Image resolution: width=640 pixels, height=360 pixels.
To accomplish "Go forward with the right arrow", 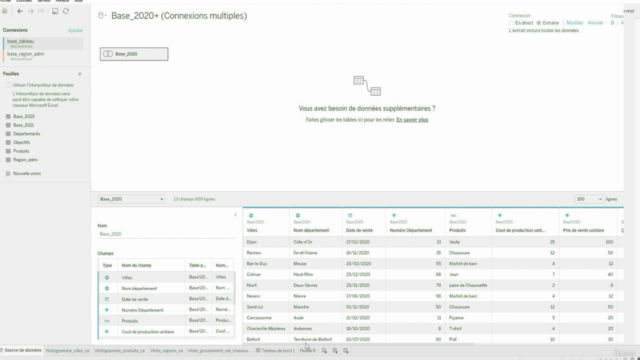I will click(31, 11).
